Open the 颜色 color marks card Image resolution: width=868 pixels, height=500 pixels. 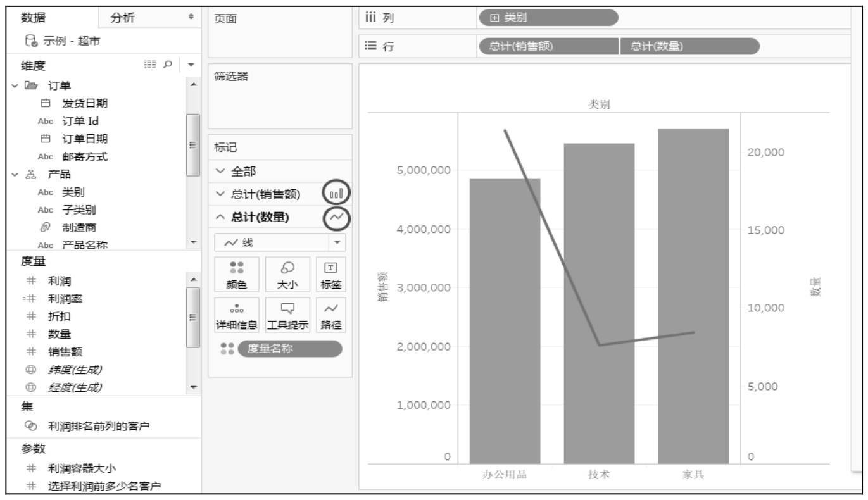236,274
